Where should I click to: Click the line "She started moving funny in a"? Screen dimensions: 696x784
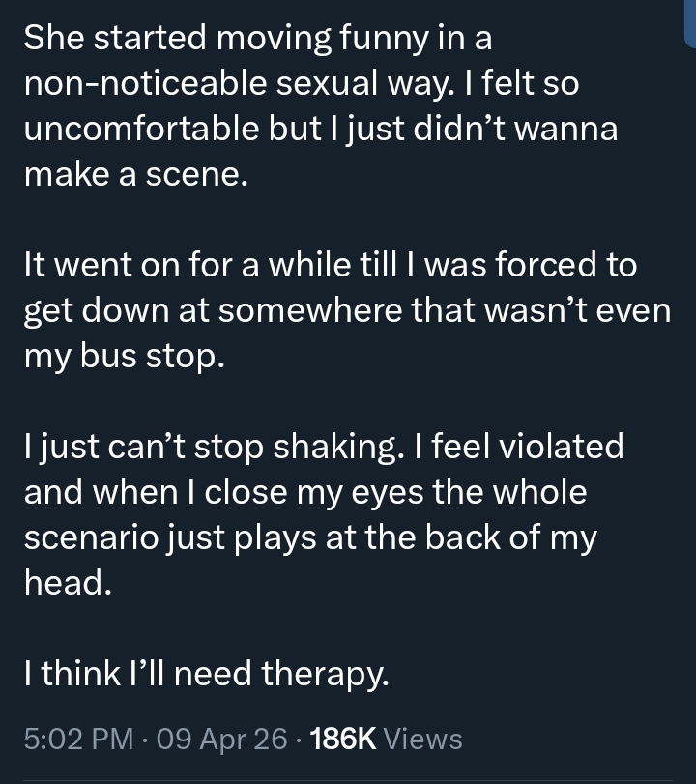point(258,38)
